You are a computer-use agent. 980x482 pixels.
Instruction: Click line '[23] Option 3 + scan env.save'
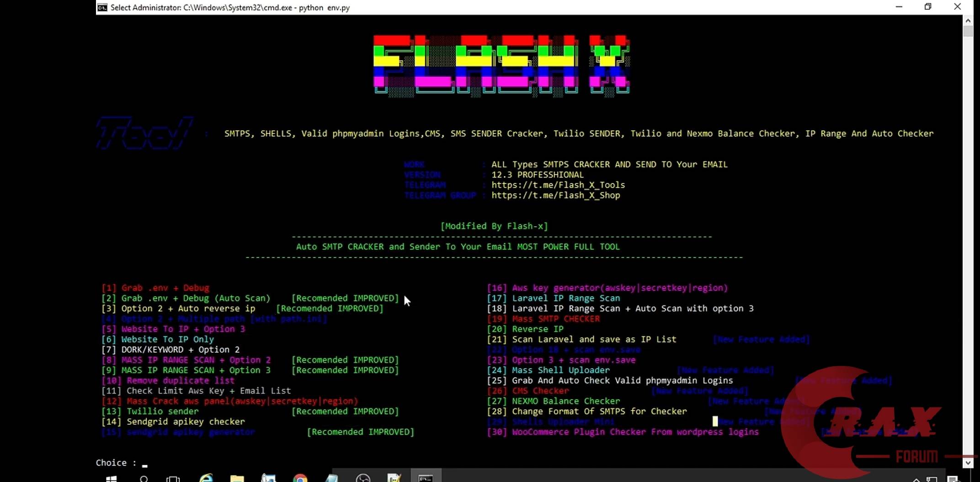561,360
